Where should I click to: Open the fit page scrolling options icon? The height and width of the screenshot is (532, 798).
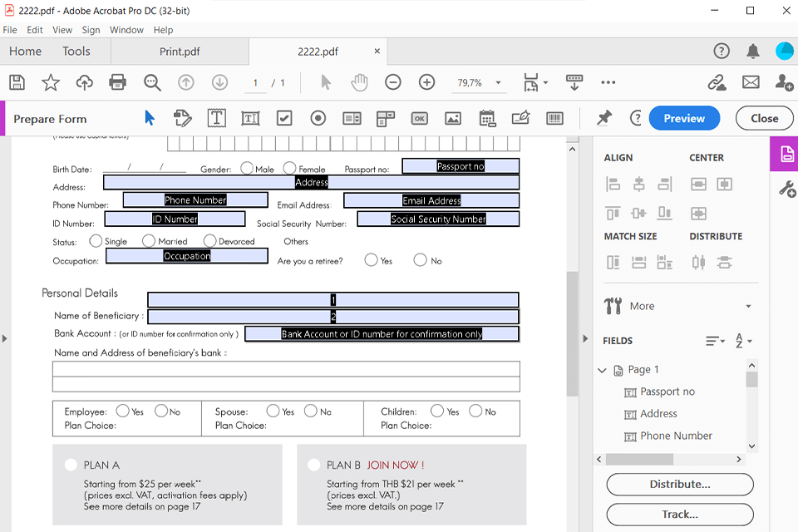point(534,82)
